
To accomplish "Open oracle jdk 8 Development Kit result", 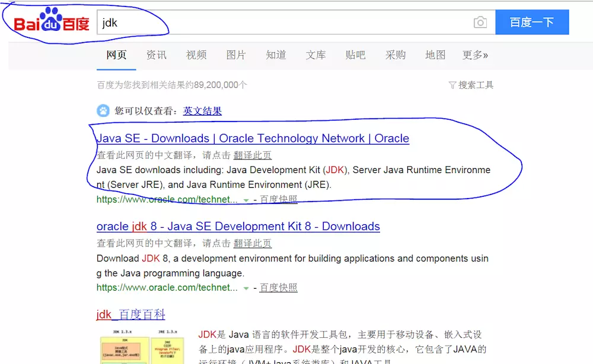I will point(238,226).
